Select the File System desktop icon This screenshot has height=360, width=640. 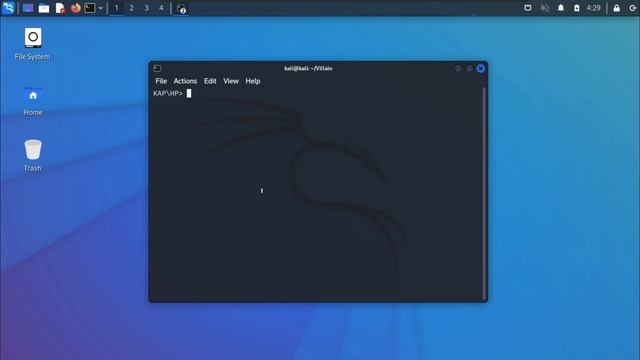point(33,44)
